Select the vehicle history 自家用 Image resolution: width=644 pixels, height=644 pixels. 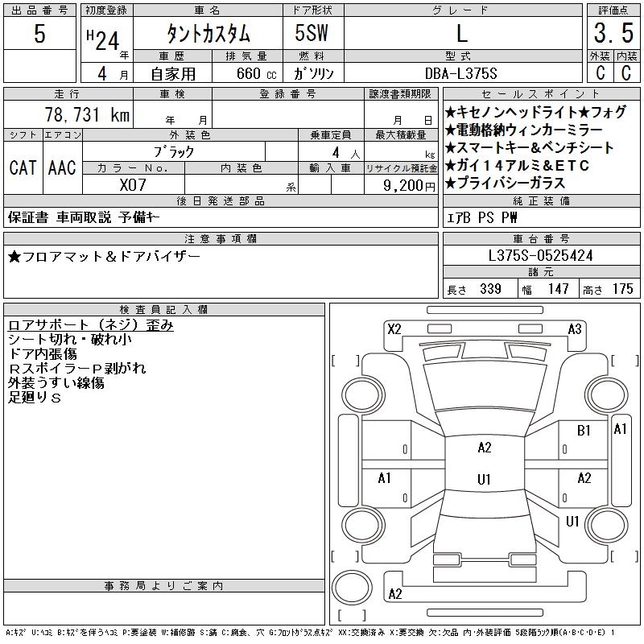point(173,74)
